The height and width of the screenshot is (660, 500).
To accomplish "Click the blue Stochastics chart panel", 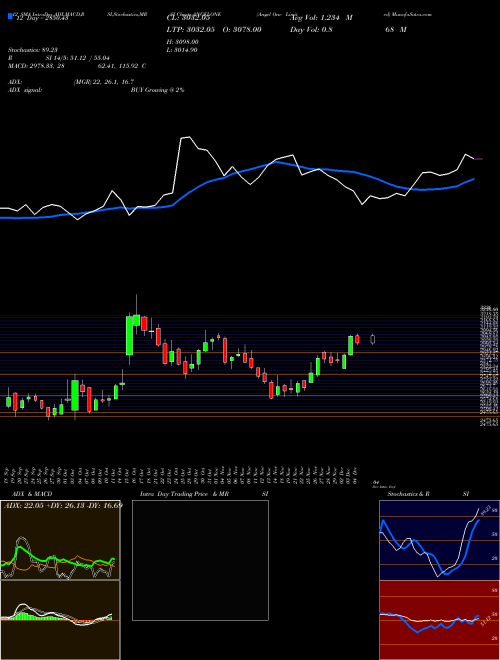I will point(439,540).
